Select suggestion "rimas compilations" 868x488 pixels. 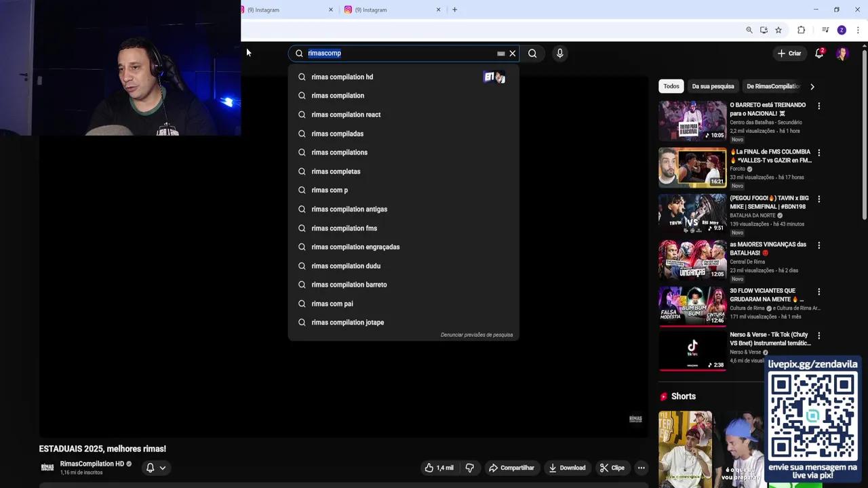pyautogui.click(x=403, y=152)
